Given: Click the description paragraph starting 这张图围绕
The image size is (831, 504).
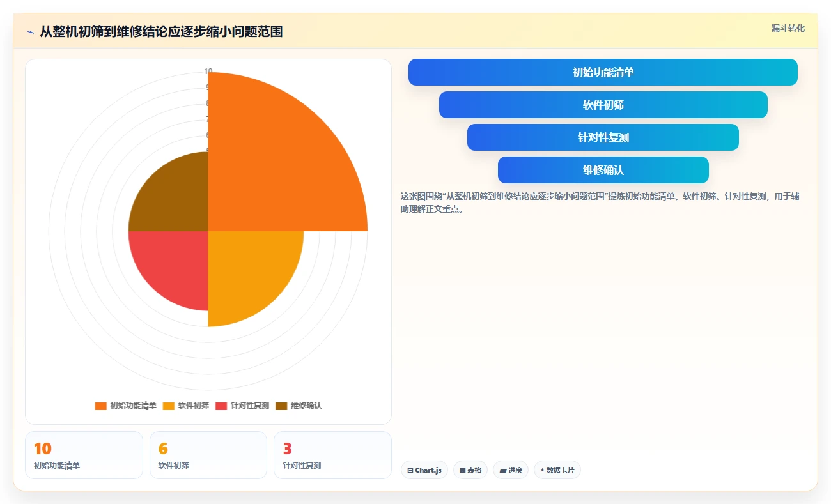Looking at the screenshot, I should (600, 202).
